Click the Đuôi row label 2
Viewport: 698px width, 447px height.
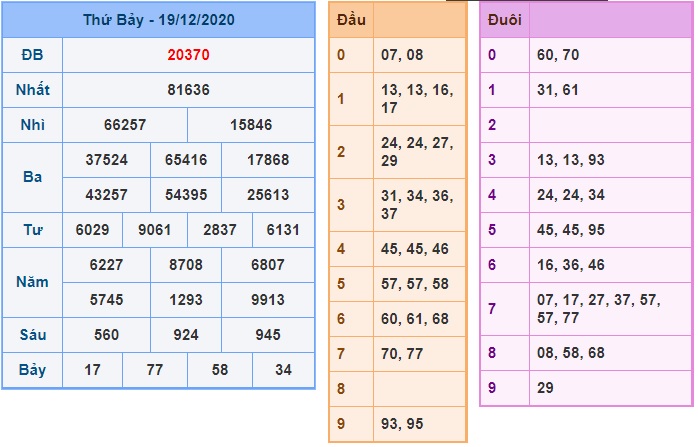[x=492, y=125]
